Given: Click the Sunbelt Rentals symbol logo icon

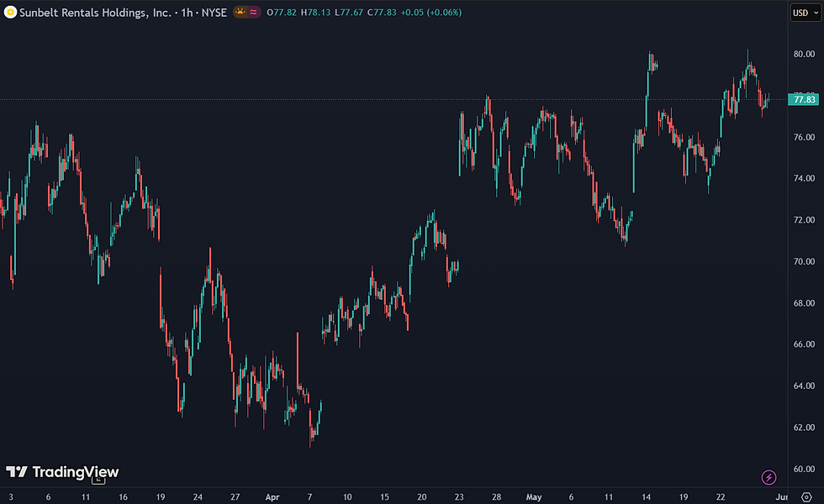Looking at the screenshot, I should (x=10, y=12).
